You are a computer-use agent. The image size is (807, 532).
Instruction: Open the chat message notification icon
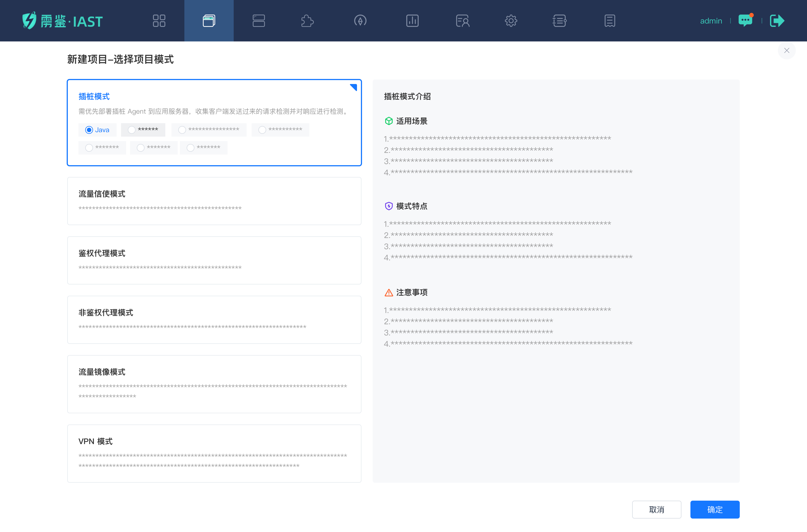pyautogui.click(x=745, y=20)
